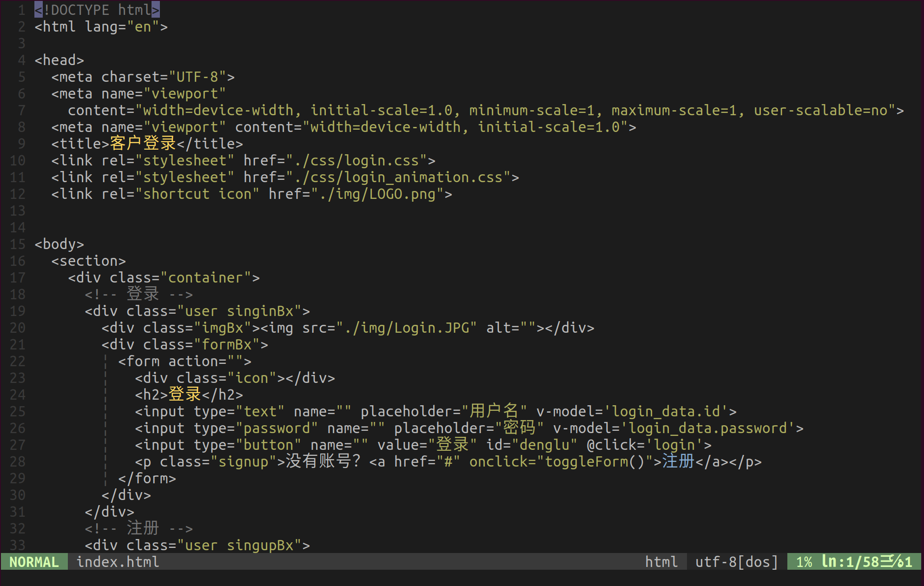924x586 pixels.
Task: Click the utf-8[dos] encoding segment
Action: point(736,562)
